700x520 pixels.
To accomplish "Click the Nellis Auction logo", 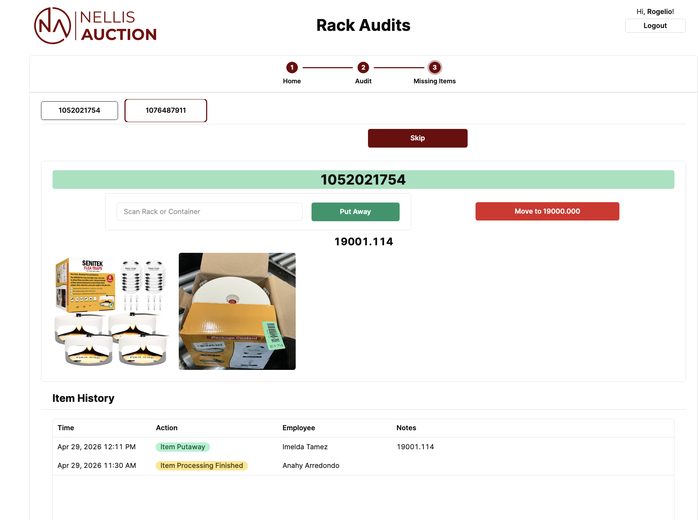I will click(95, 25).
